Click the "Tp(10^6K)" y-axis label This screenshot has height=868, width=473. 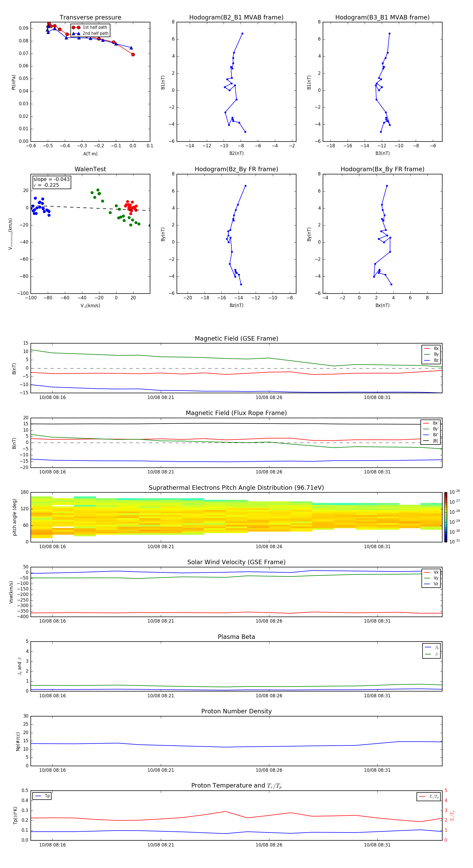coord(15,815)
